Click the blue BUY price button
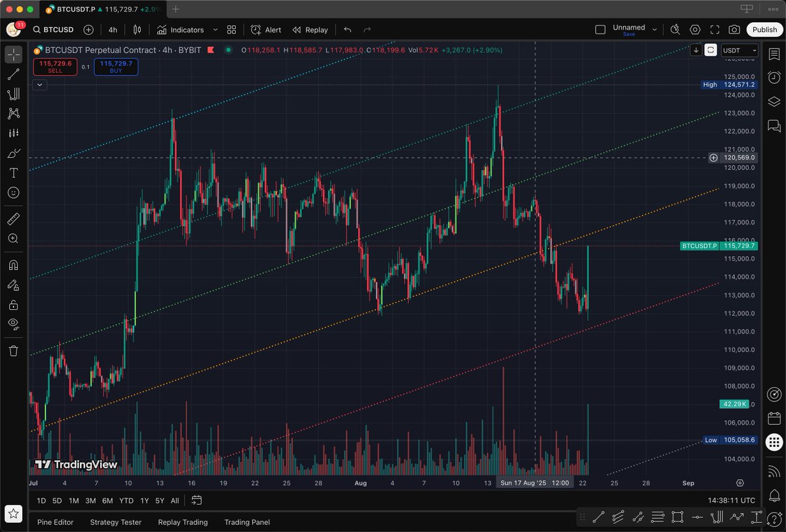Image resolution: width=786 pixels, height=532 pixels. (x=116, y=67)
